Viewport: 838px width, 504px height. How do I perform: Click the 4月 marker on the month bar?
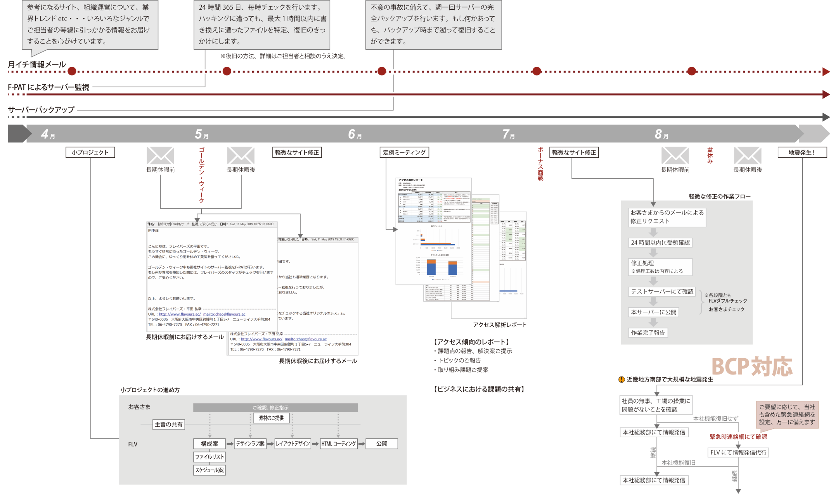[48, 134]
